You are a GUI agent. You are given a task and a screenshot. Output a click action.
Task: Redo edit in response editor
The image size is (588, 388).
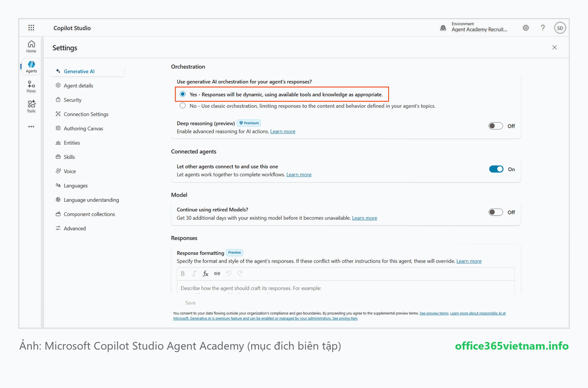240,273
